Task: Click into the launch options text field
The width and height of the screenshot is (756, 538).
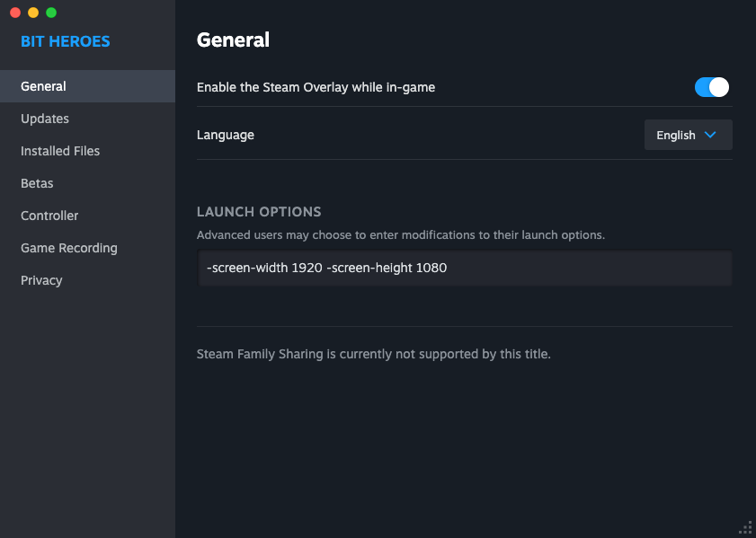Action: [465, 268]
